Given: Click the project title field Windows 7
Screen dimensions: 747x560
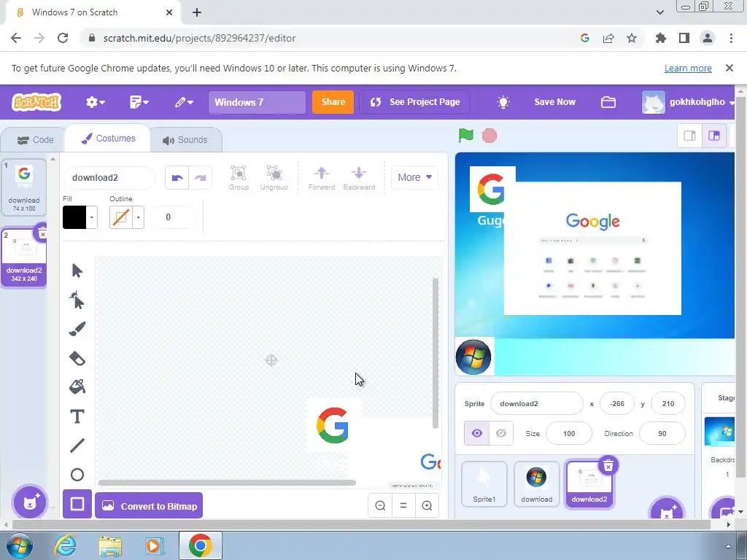Looking at the screenshot, I should point(257,102).
